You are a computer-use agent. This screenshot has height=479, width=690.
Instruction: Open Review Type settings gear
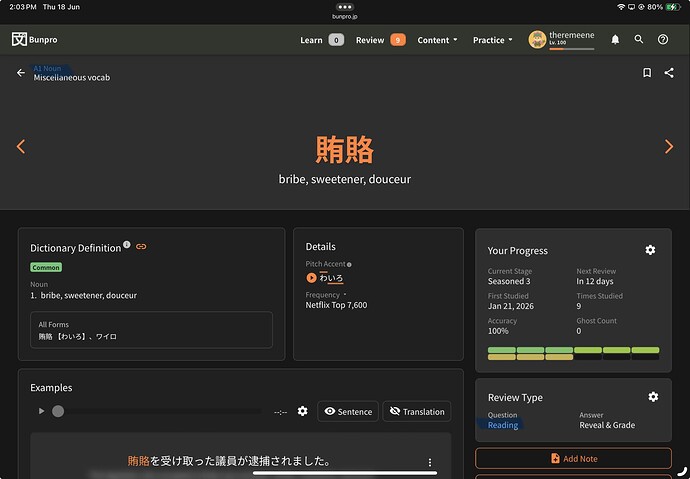click(653, 397)
